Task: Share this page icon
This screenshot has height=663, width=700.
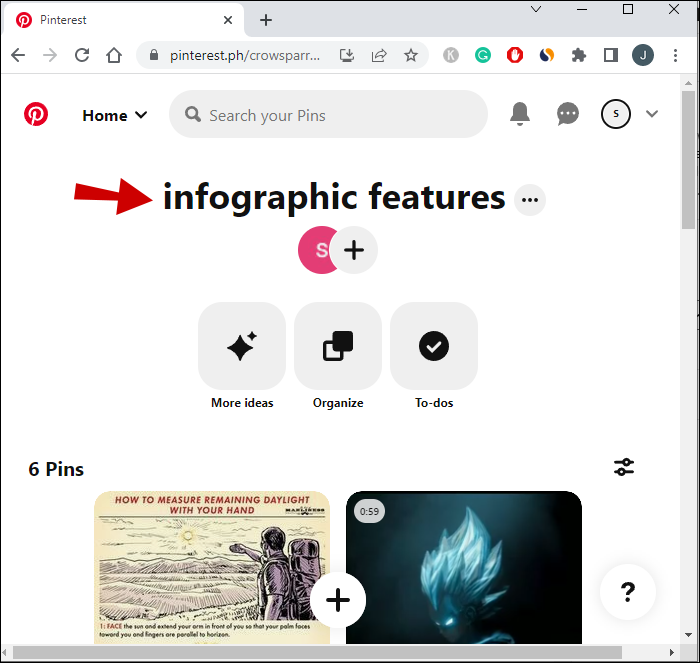Action: point(379,55)
